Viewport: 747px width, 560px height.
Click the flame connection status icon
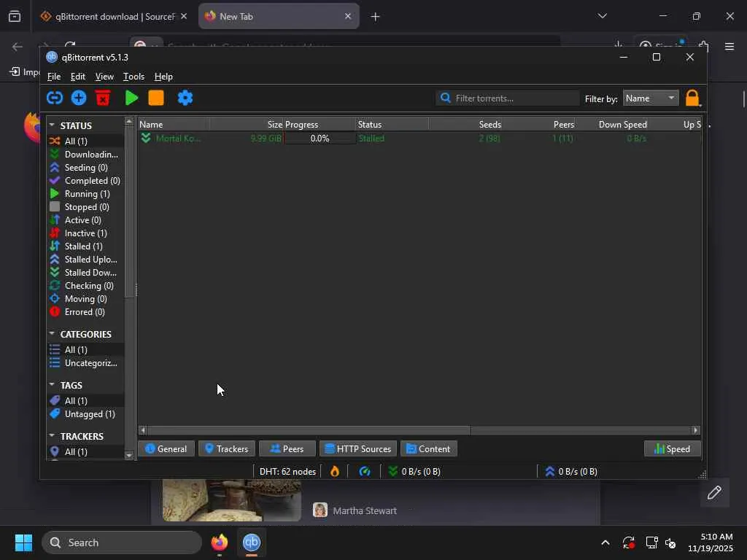point(335,472)
